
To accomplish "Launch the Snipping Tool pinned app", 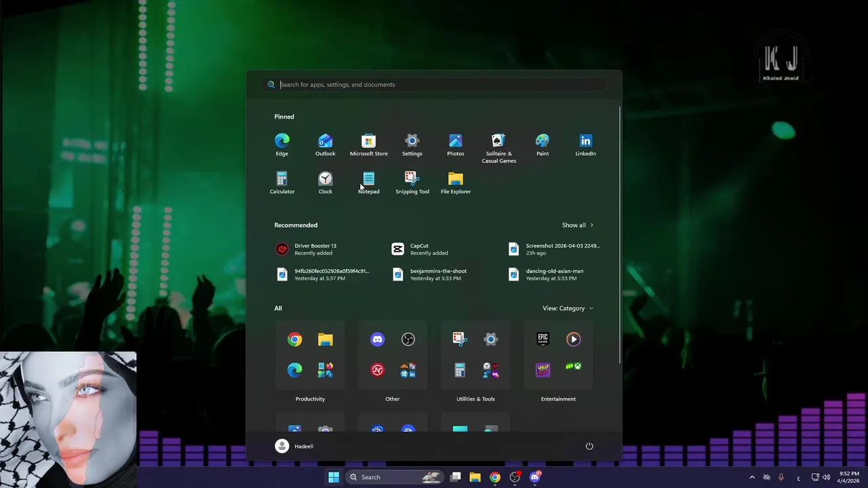I will point(412,183).
